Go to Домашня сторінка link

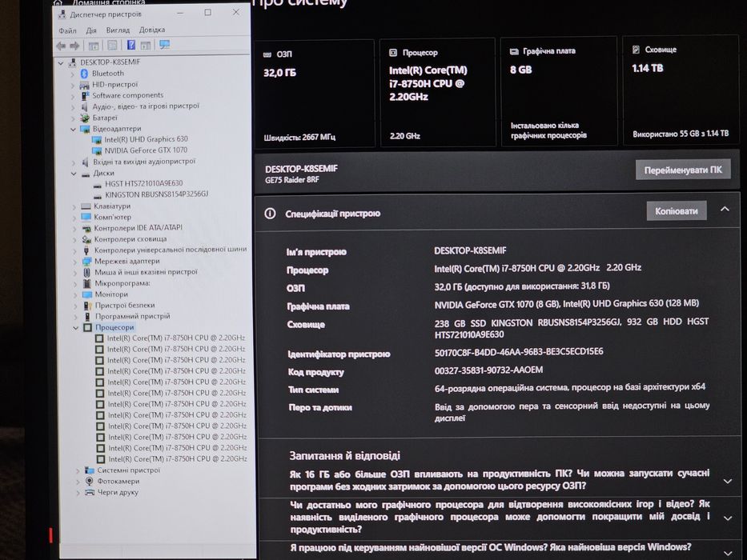(108, 3)
